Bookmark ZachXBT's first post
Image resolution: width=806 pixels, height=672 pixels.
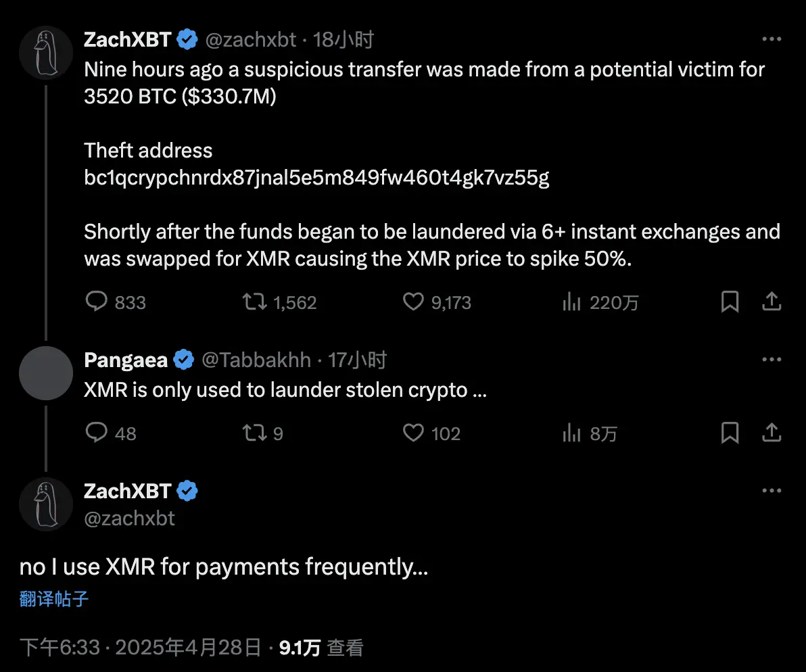[730, 302]
